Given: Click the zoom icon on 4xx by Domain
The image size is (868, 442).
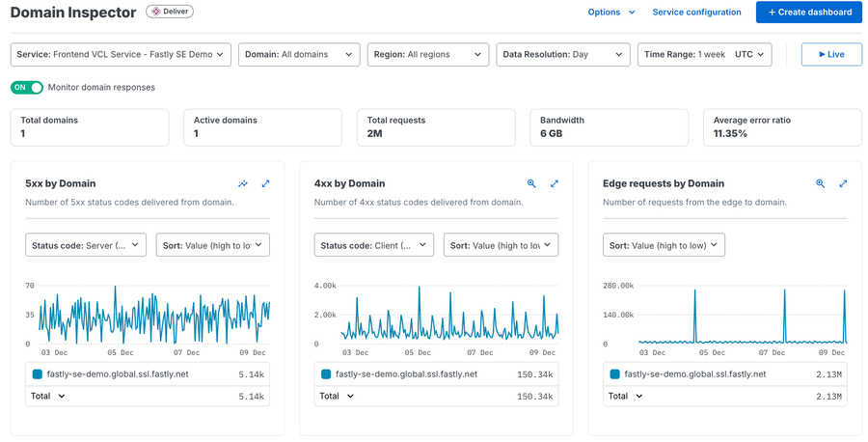Looking at the screenshot, I should click(531, 183).
